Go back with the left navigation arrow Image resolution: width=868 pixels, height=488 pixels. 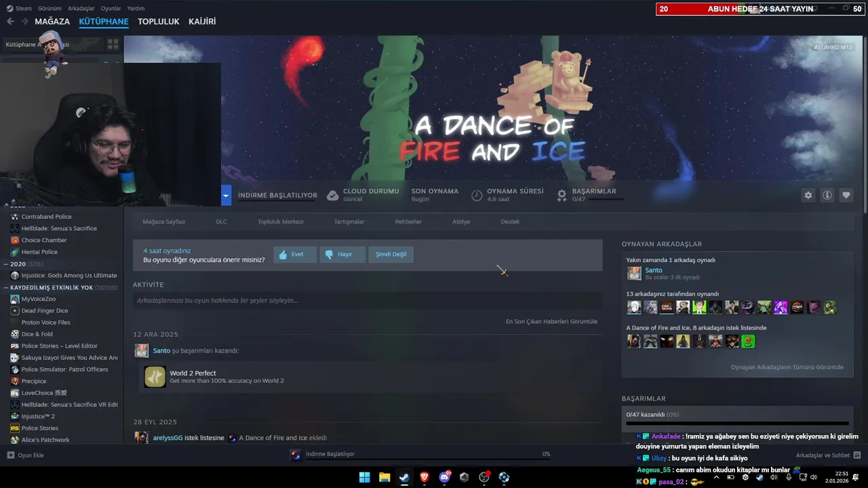[x=10, y=22]
